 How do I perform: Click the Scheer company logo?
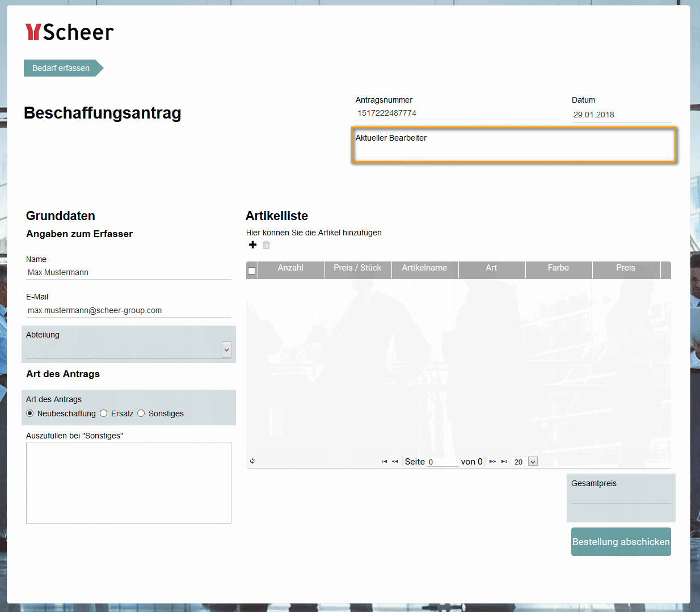click(x=69, y=32)
